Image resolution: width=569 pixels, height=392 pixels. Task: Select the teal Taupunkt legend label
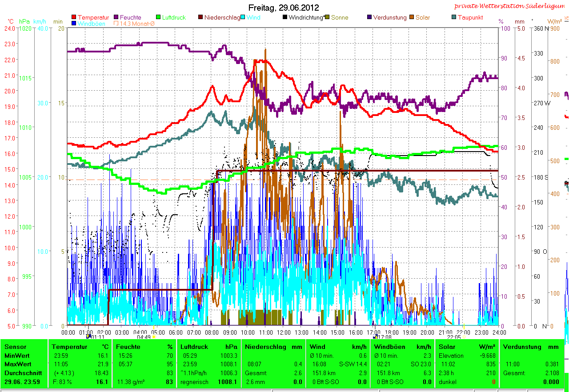[470, 18]
